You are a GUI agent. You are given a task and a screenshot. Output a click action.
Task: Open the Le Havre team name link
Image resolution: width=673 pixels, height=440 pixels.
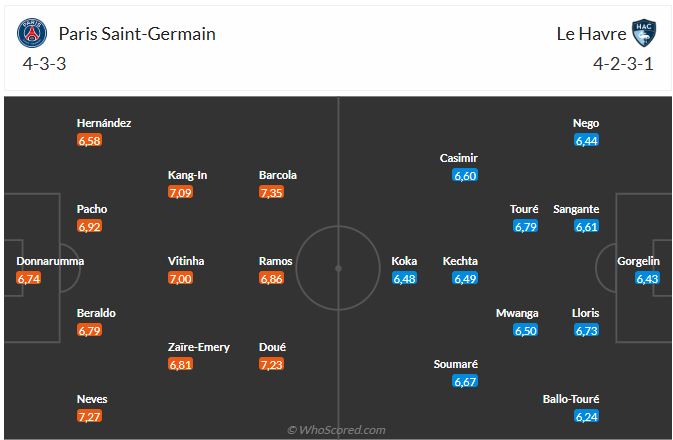(588, 34)
